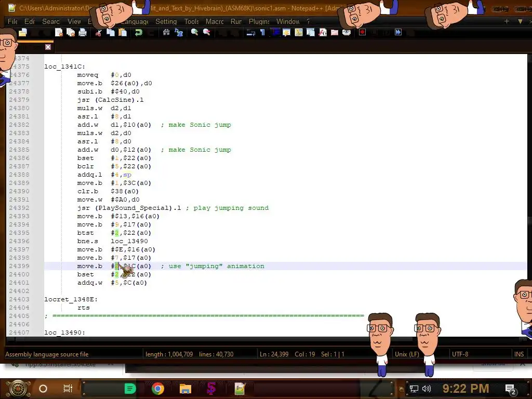Open the View menu
Screen dimensions: 532x399
click(x=74, y=21)
